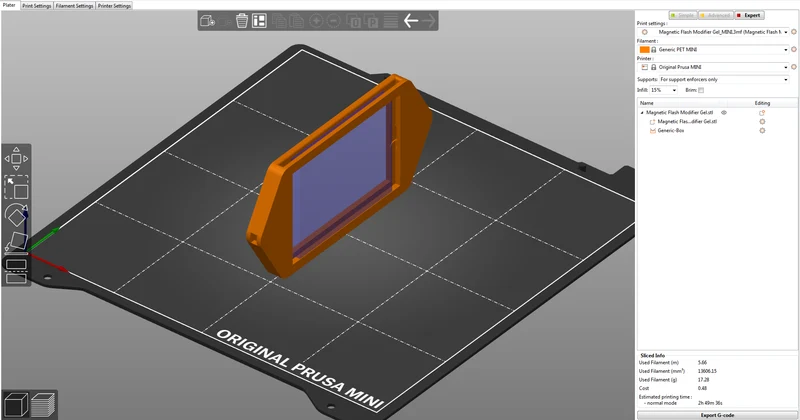This screenshot has width=800, height=420.
Task: Open the Plater tab
Action: (x=10, y=5)
